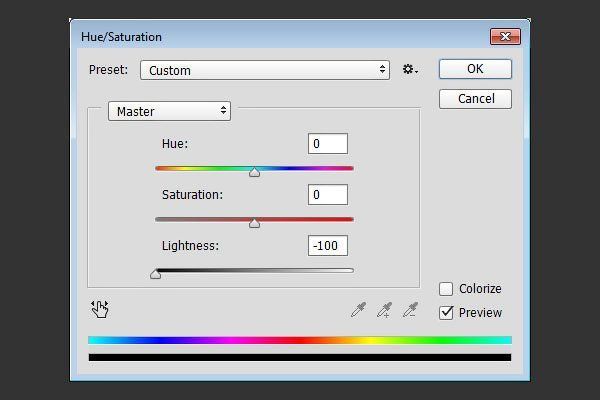Click the Hue slider handle
The width and height of the screenshot is (600, 400).
point(254,172)
